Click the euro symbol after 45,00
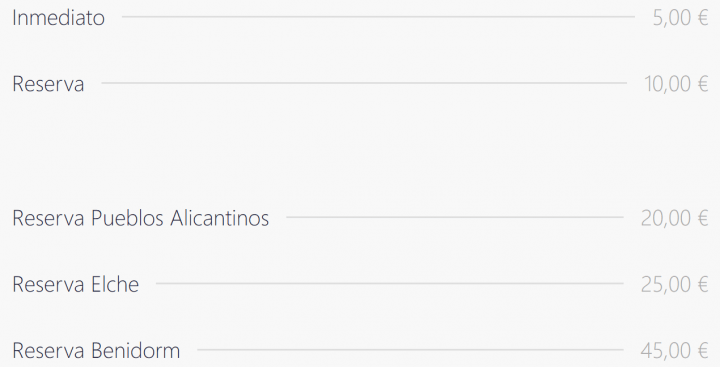 coord(703,351)
